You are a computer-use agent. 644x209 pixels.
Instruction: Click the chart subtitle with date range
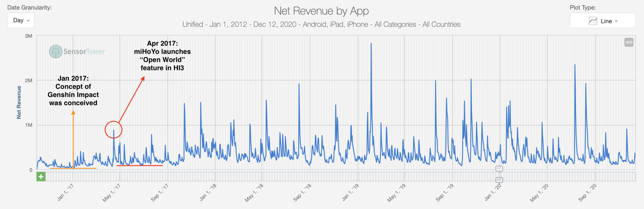[x=321, y=24]
